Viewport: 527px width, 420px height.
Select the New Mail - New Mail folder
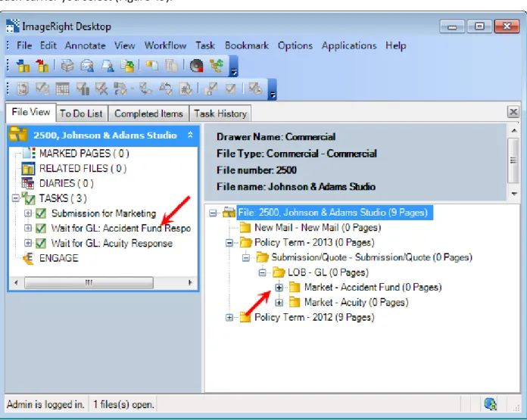(x=317, y=228)
